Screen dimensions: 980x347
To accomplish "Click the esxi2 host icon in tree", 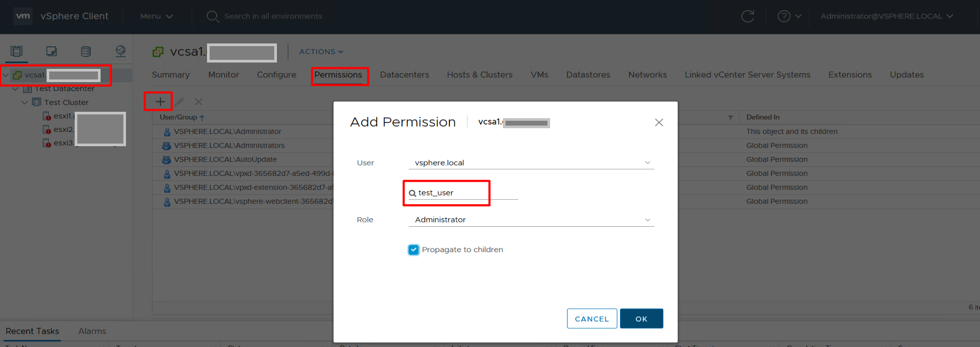I will click(x=47, y=129).
